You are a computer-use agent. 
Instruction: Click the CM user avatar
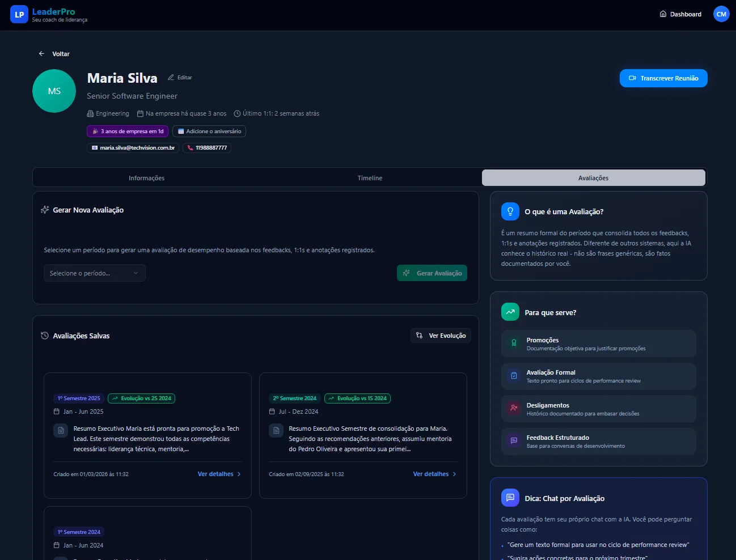click(x=721, y=14)
